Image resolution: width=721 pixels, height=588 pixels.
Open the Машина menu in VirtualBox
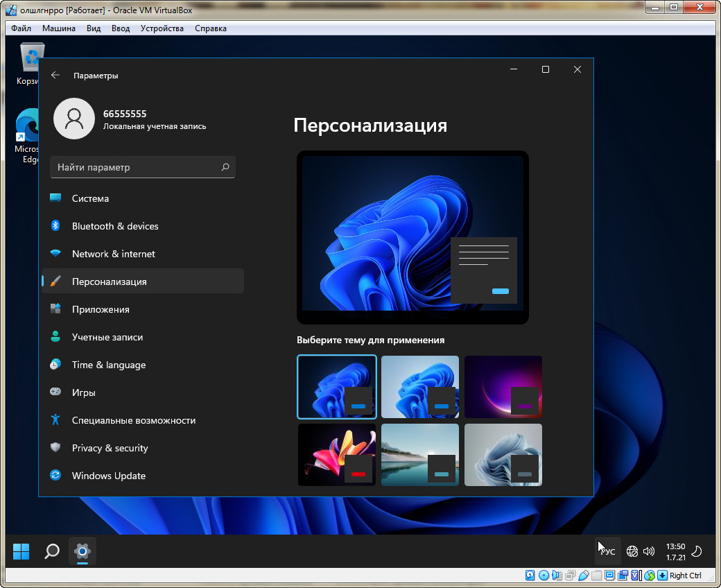pos(59,28)
